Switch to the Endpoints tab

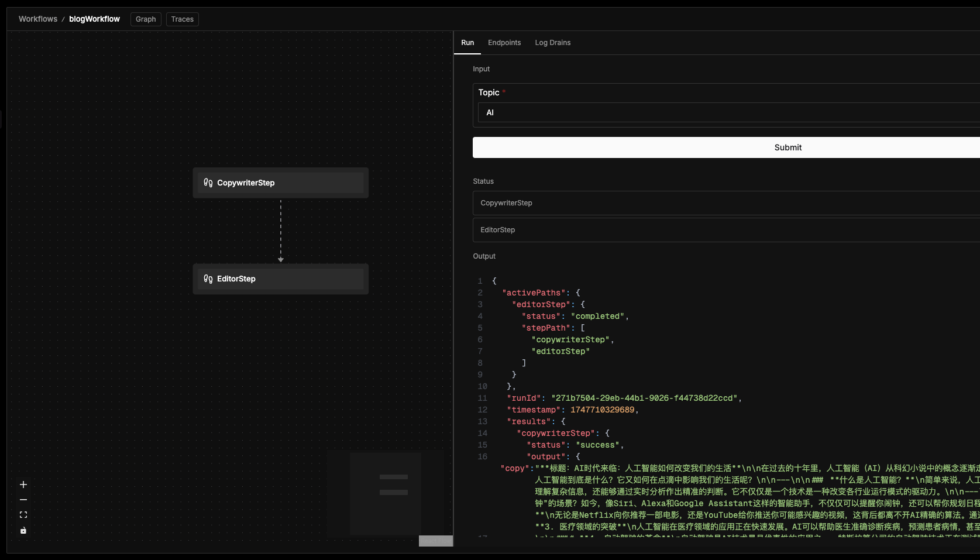(x=504, y=43)
